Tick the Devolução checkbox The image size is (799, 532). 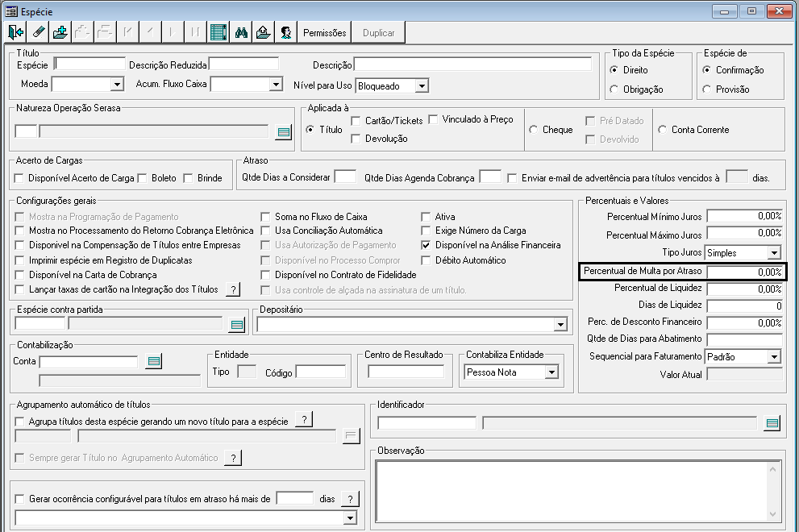coord(356,139)
